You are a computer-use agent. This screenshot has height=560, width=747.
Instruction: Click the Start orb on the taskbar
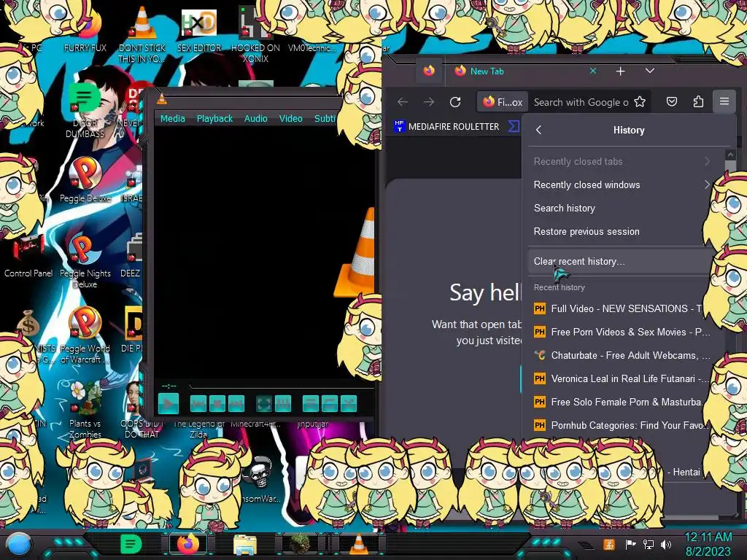tap(19, 545)
